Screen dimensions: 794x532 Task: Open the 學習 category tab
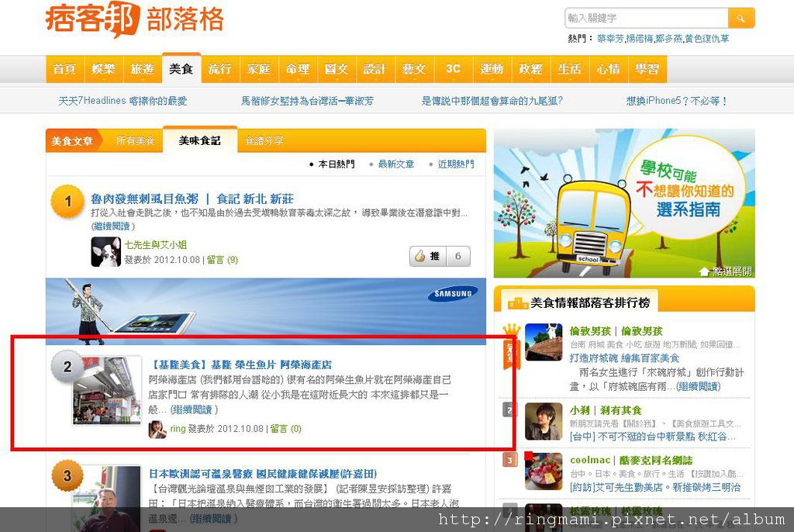click(647, 69)
